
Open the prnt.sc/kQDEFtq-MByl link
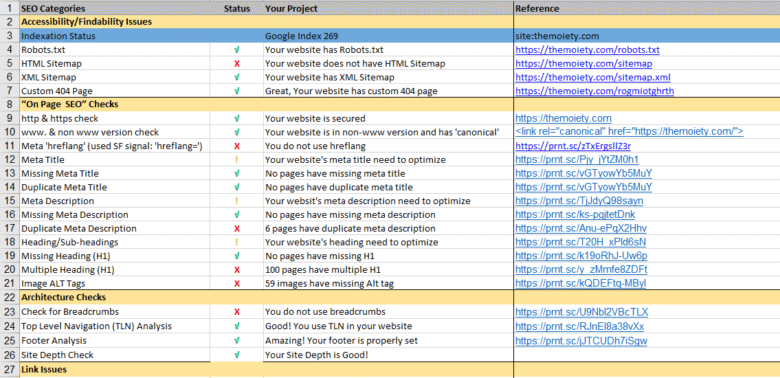[x=581, y=283]
